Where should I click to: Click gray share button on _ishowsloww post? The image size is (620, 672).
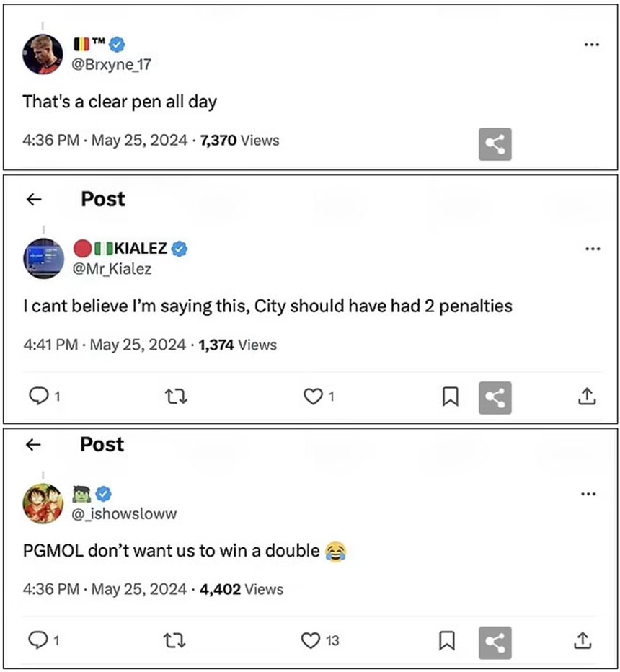495,641
